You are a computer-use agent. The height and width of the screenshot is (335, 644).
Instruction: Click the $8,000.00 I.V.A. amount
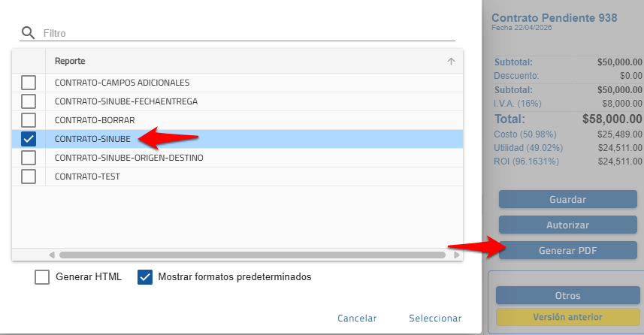(x=621, y=104)
